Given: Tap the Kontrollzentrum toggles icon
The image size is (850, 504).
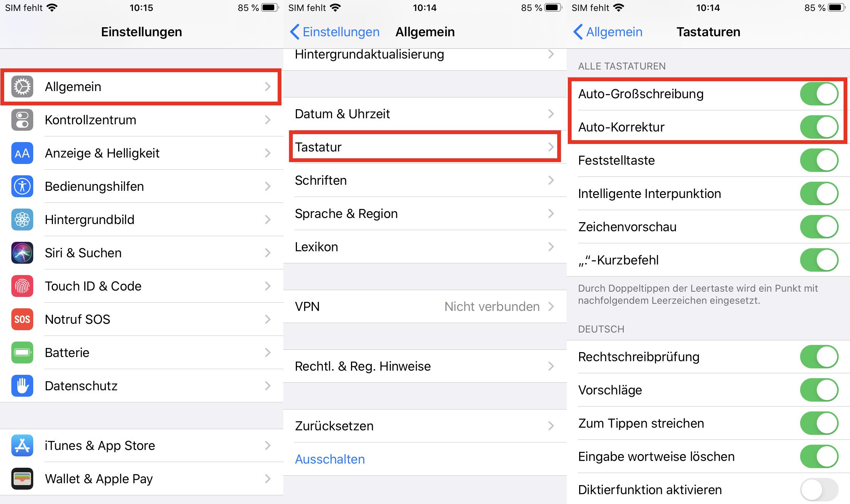Looking at the screenshot, I should [x=22, y=120].
